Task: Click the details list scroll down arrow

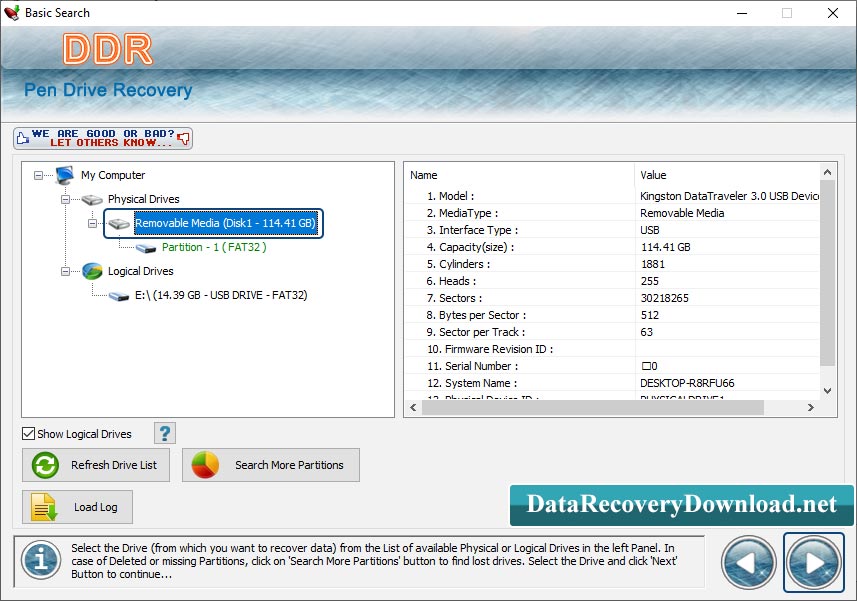Action: click(x=827, y=391)
